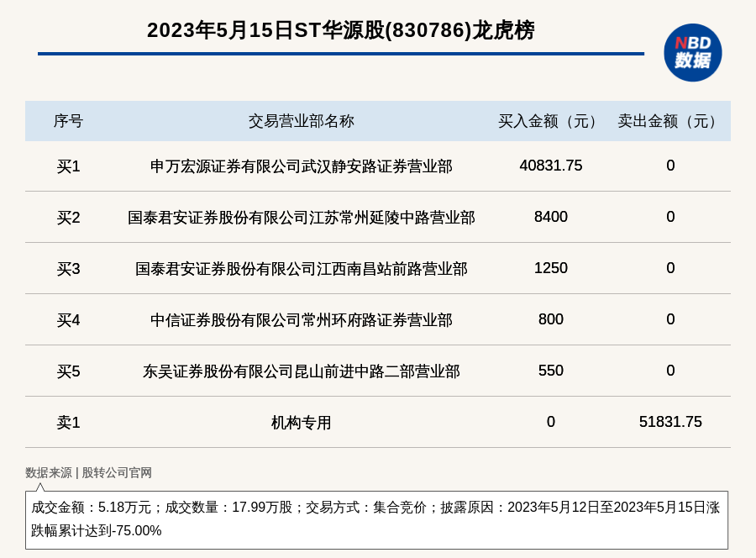Screen dimensions: 756x558
Task: Select 东吴证券股份有限公司昆山前进中路二部营业部 cell
Action: coord(302,371)
